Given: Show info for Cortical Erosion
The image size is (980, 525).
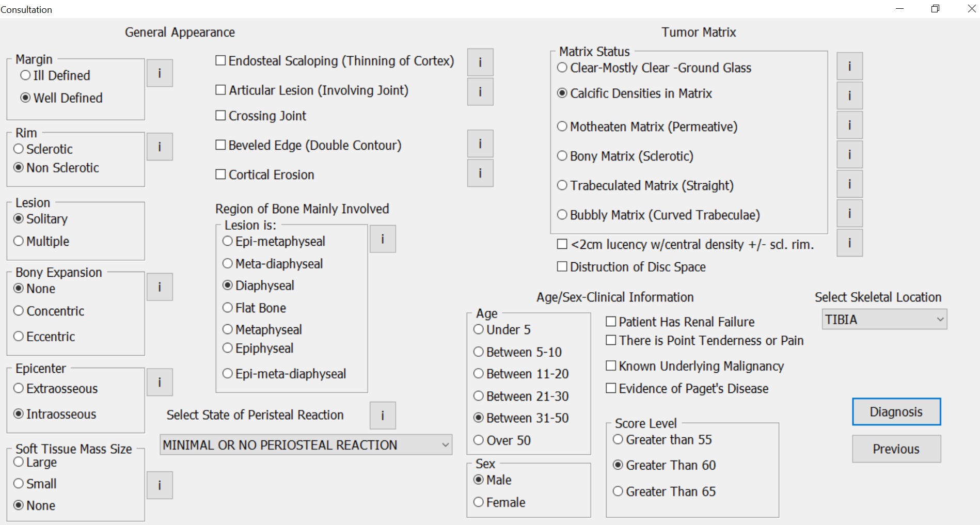Looking at the screenshot, I should point(480,173).
